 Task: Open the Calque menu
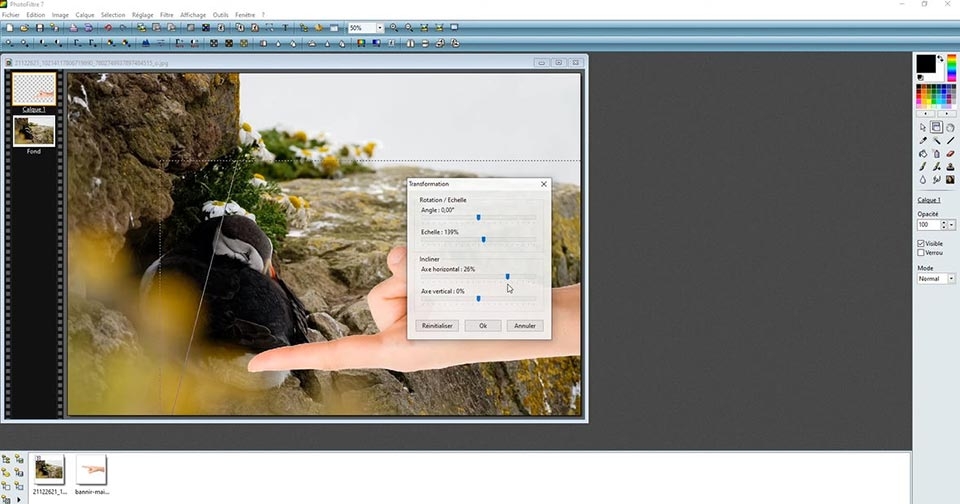click(x=85, y=15)
